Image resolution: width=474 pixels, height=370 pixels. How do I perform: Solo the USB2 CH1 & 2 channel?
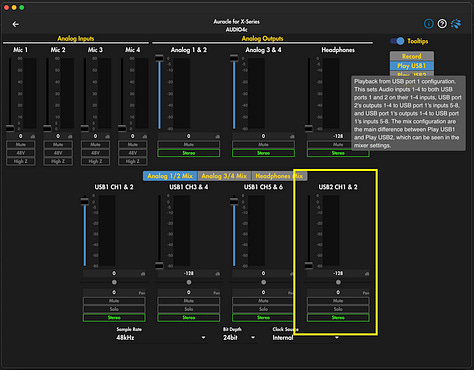point(338,309)
